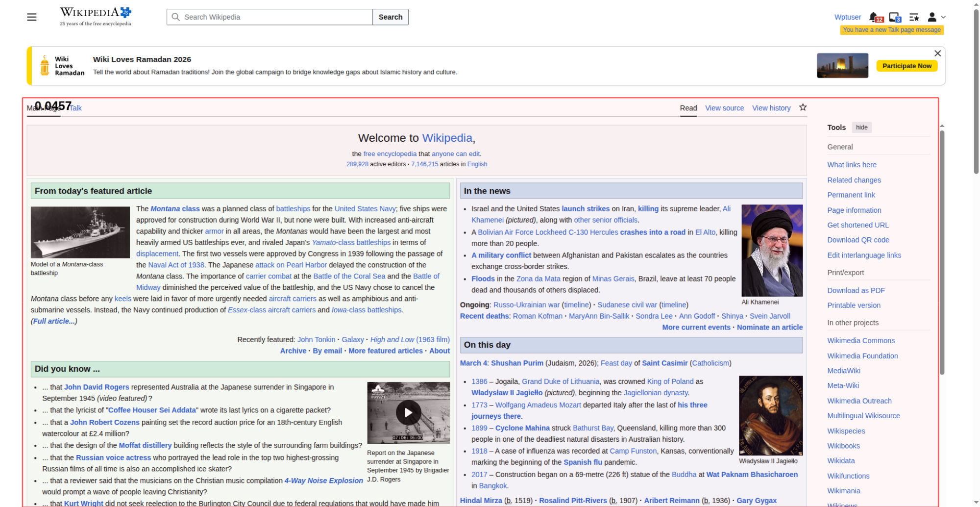Click the Ali Khamenei portrait thumbnail
This screenshot has height=507, width=980.
click(772, 250)
